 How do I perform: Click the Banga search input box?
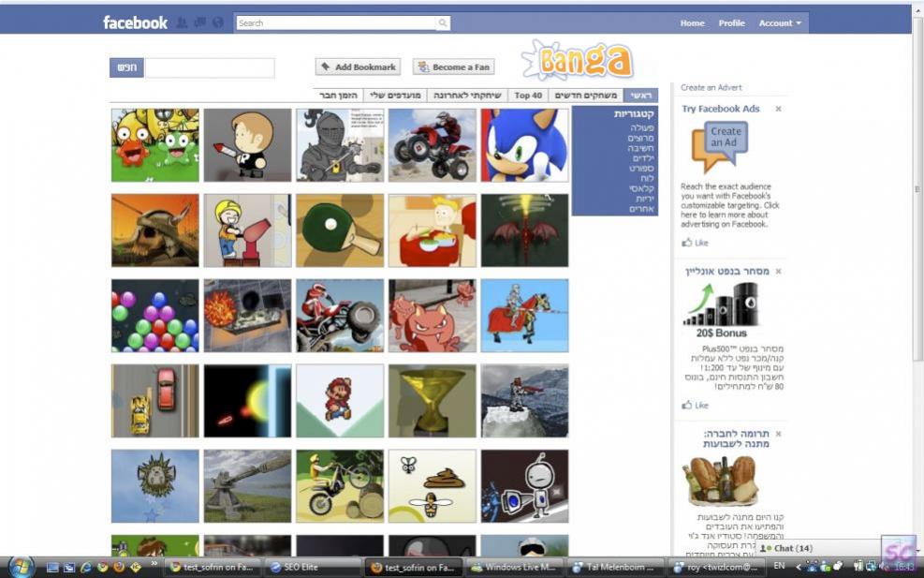tap(210, 67)
